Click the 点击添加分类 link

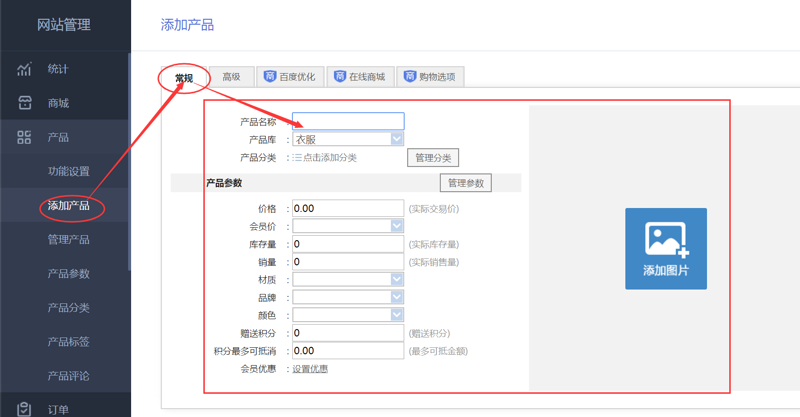330,158
